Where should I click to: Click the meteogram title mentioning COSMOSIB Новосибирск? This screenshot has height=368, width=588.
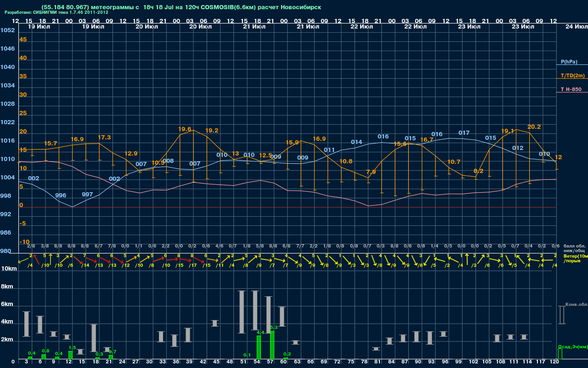point(181,7)
